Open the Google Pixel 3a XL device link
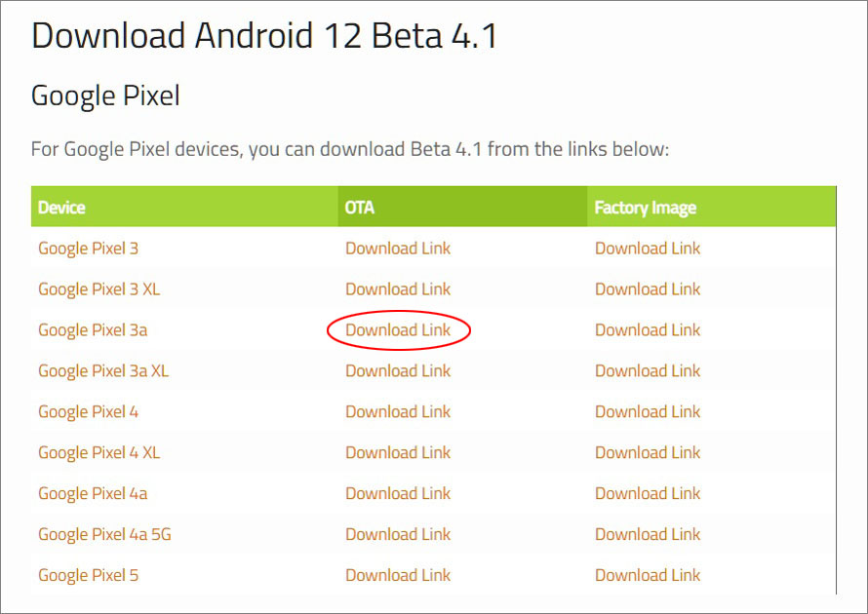The height and width of the screenshot is (614, 868). point(103,371)
